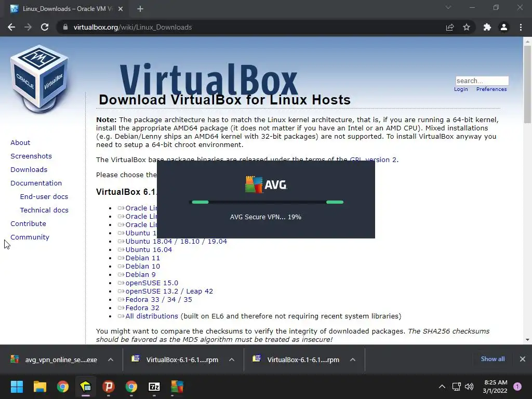Image resolution: width=532 pixels, height=399 pixels.
Task: Open the Preferences link
Action: pyautogui.click(x=491, y=89)
